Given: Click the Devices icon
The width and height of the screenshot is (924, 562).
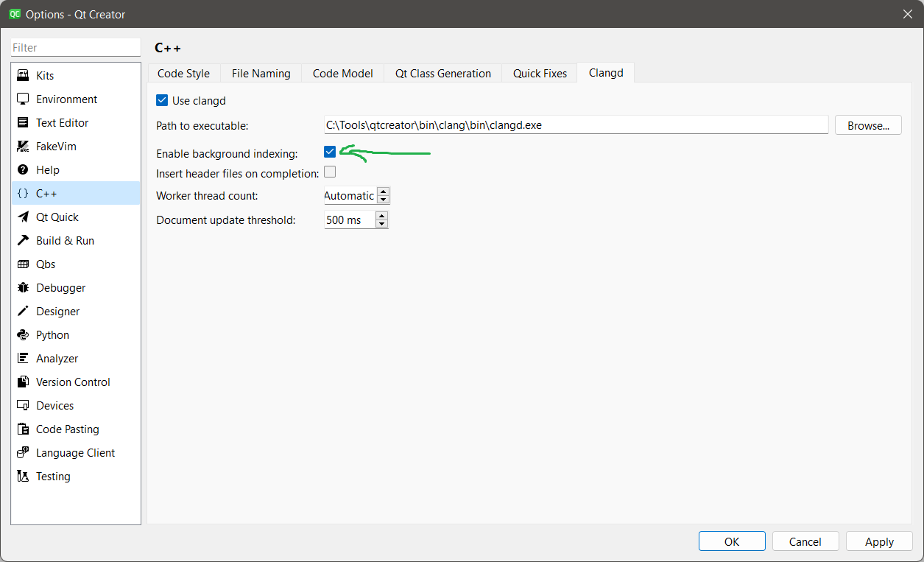Looking at the screenshot, I should pos(23,406).
